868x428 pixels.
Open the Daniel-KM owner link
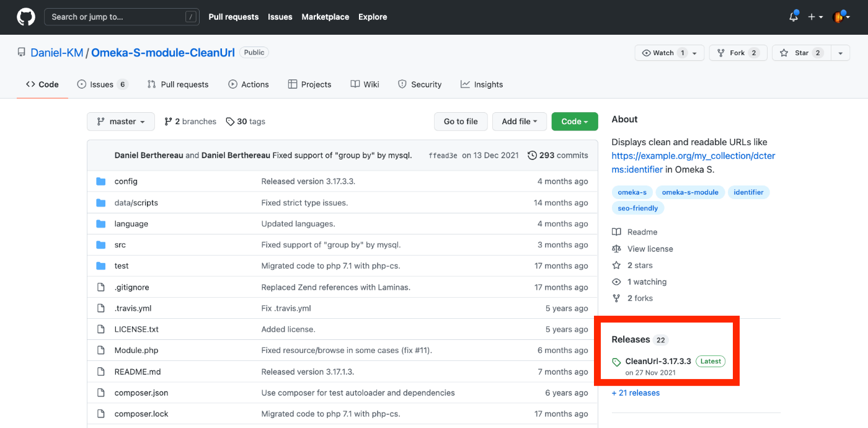[x=57, y=53]
